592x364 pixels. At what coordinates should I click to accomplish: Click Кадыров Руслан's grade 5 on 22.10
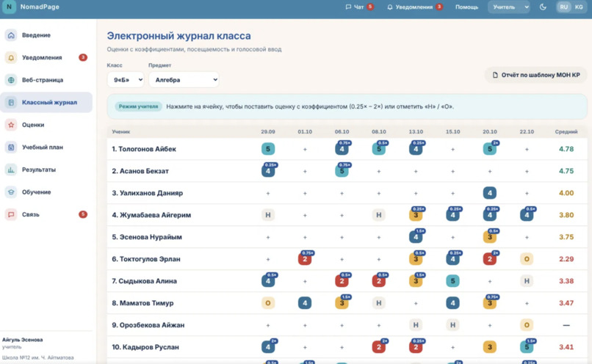pyautogui.click(x=527, y=346)
